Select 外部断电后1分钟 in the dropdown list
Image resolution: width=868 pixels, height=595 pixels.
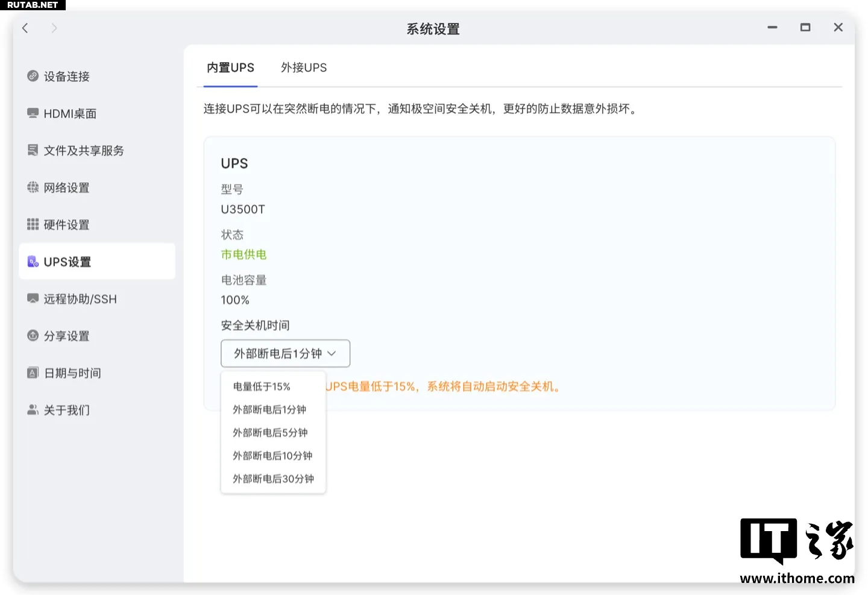(269, 410)
